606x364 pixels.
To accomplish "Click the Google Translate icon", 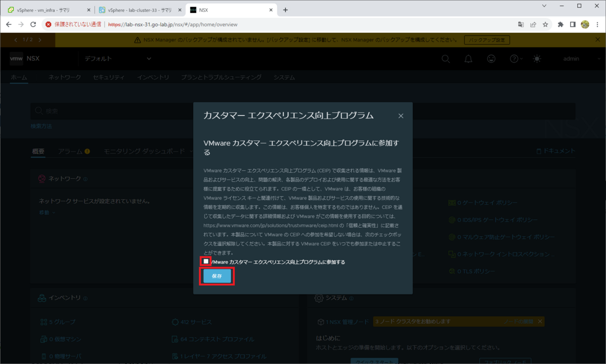I will [521, 24].
